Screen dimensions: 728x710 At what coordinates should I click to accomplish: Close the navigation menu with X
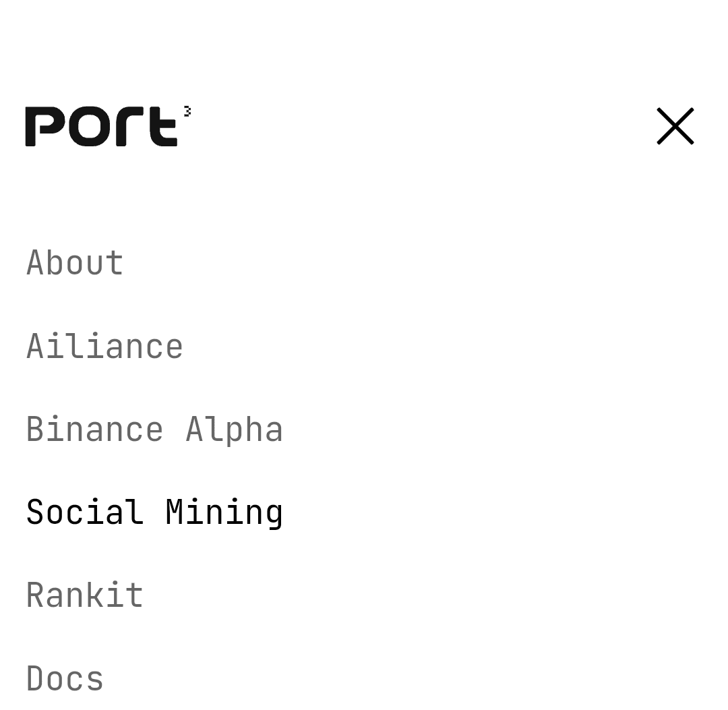click(x=675, y=126)
